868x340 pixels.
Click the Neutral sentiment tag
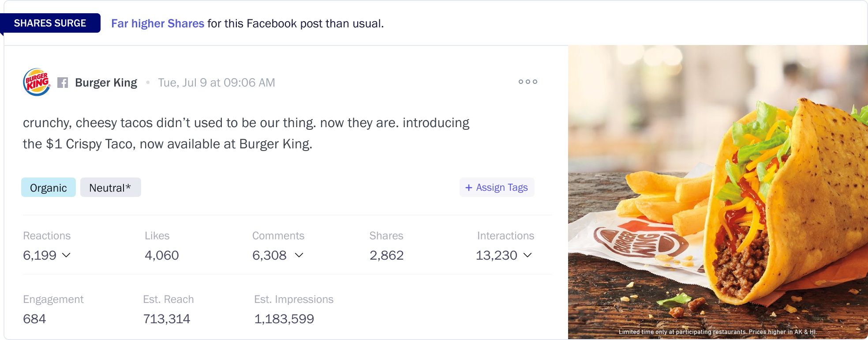pos(110,188)
